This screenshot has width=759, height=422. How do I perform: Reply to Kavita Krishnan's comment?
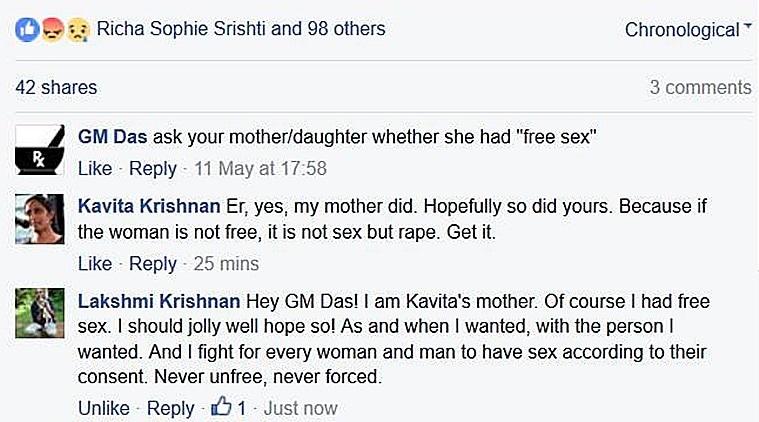[x=153, y=264]
